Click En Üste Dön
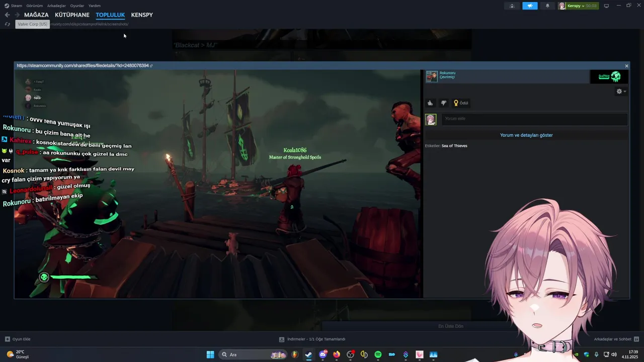Screen dimensions: 644x362 coord(451,326)
